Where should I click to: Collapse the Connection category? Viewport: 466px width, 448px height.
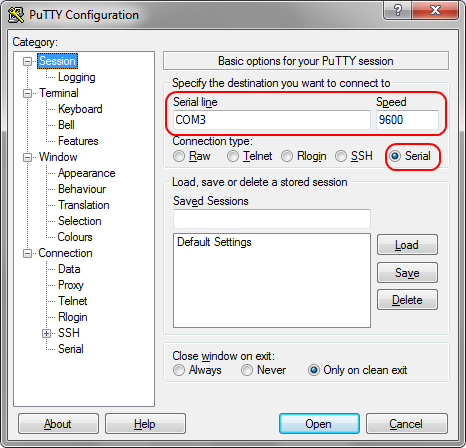[x=27, y=253]
